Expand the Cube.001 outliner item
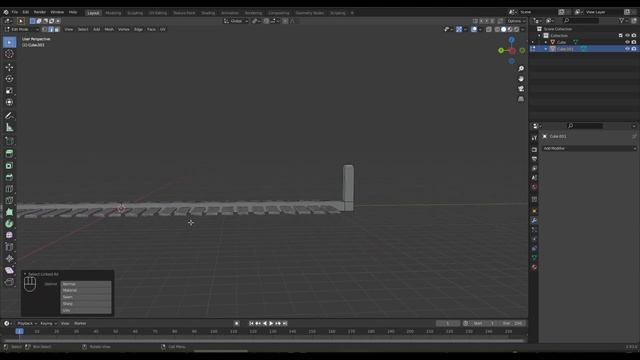640x360 pixels. pyautogui.click(x=546, y=49)
